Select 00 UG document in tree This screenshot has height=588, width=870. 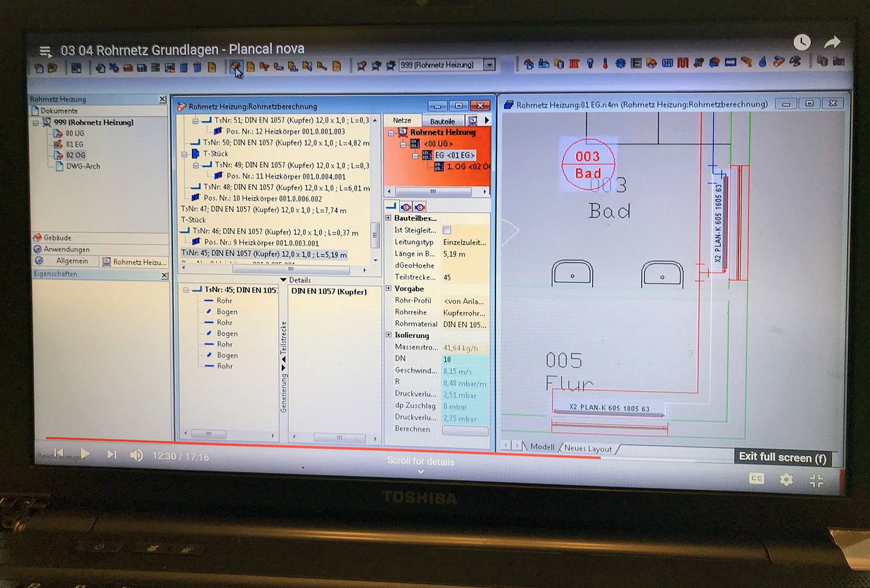[75, 133]
